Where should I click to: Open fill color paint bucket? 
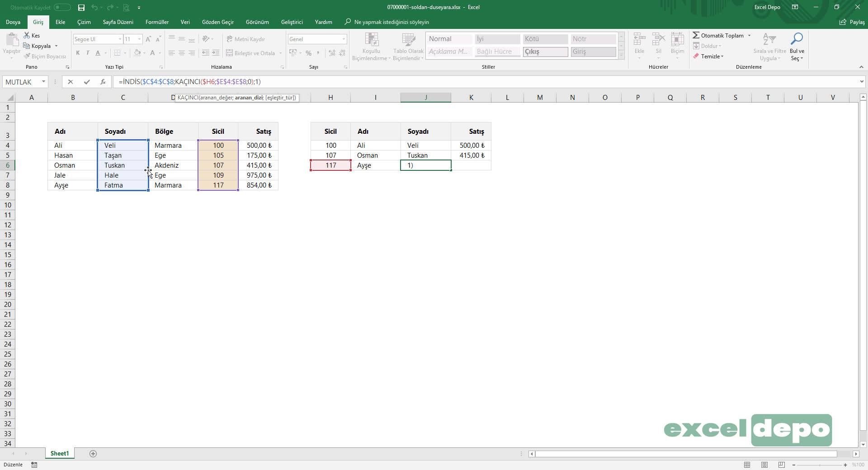point(137,53)
